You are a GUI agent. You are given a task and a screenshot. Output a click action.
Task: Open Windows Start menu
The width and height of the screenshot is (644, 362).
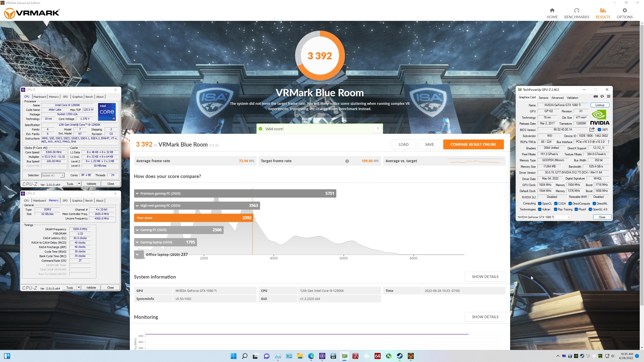click(x=233, y=356)
